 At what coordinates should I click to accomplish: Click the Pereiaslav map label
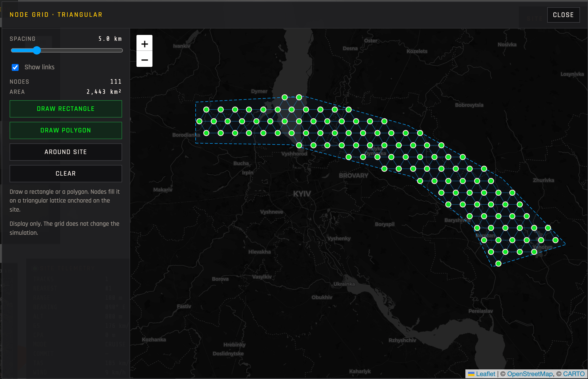pos(481,311)
